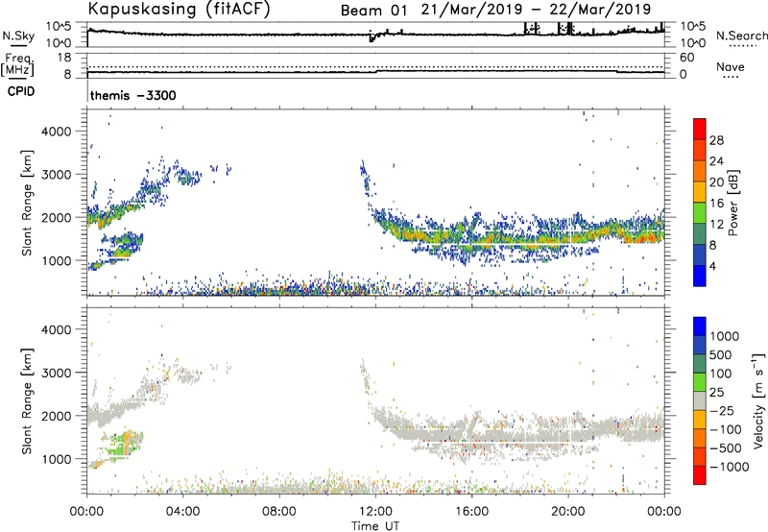This screenshot has width=768, height=532.
Task: Click the 'N.Search' legend label
Action: pos(741,36)
